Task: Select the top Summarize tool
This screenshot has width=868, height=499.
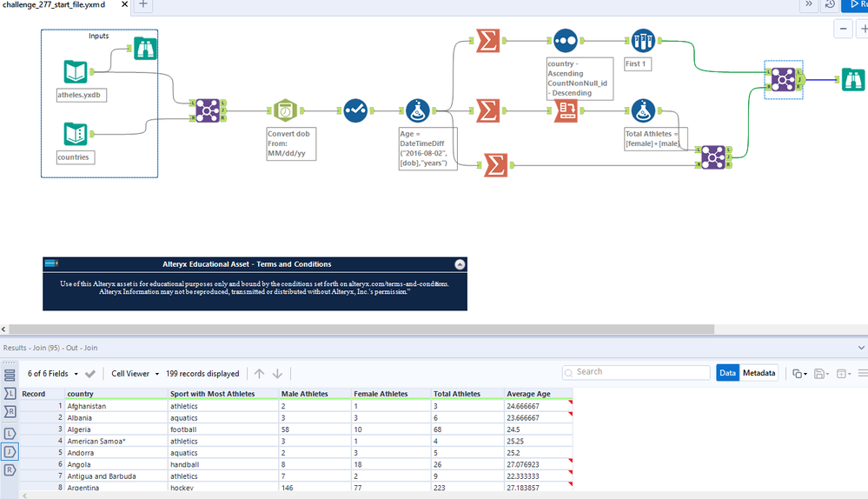Action: click(x=487, y=41)
